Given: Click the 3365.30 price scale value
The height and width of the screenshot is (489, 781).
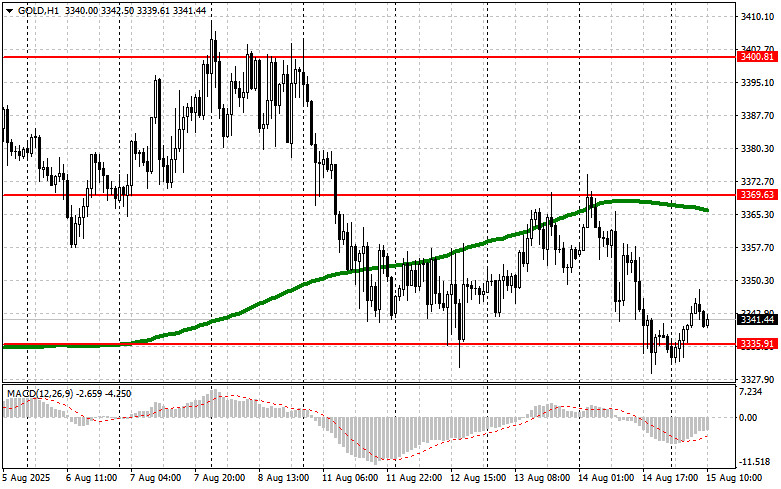Looking at the screenshot, I should (x=758, y=214).
